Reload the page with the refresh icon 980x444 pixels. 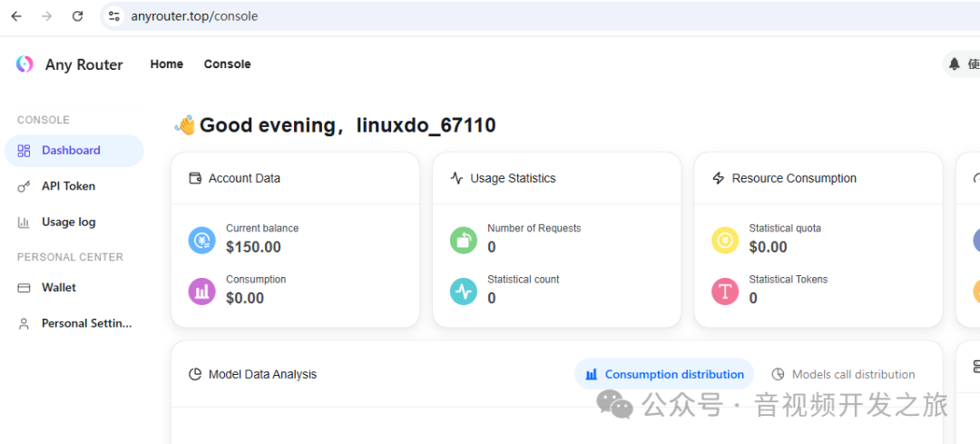77,16
